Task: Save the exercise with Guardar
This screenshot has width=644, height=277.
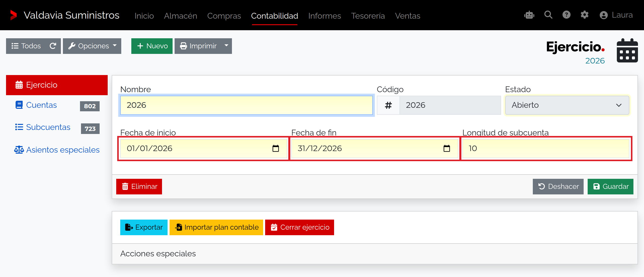Action: (611, 187)
